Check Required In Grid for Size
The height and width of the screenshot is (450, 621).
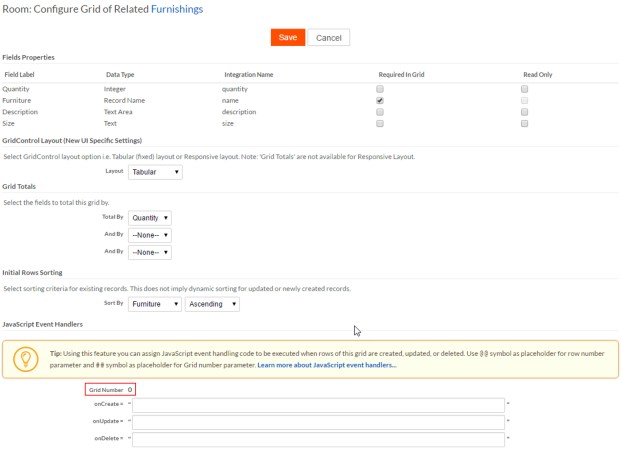tap(379, 125)
